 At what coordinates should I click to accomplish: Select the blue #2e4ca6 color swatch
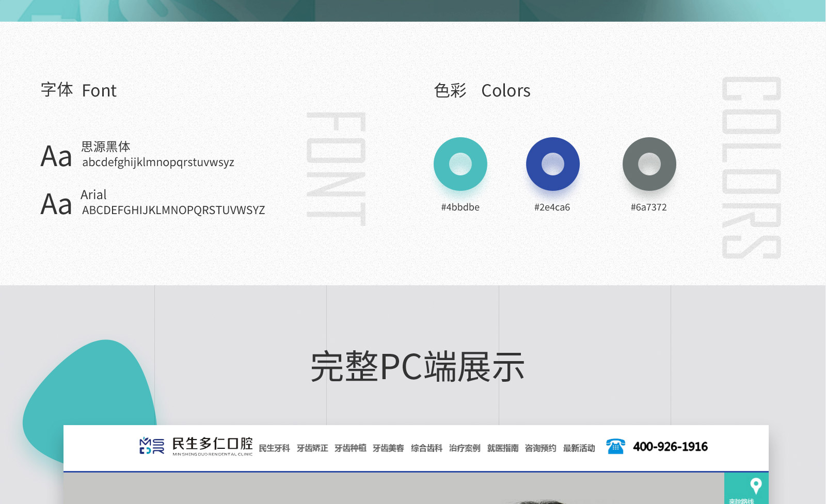click(x=552, y=164)
